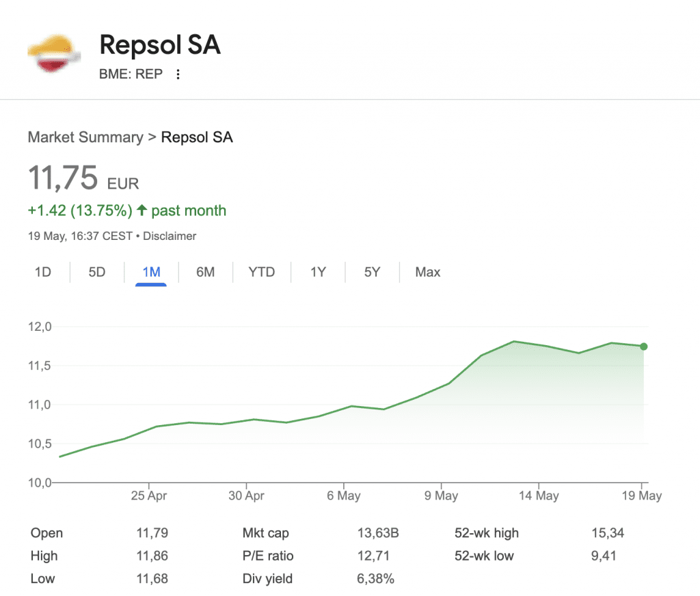The width and height of the screenshot is (700, 596).
Task: Open the Market Summary breadcrumb link
Action: (x=85, y=137)
